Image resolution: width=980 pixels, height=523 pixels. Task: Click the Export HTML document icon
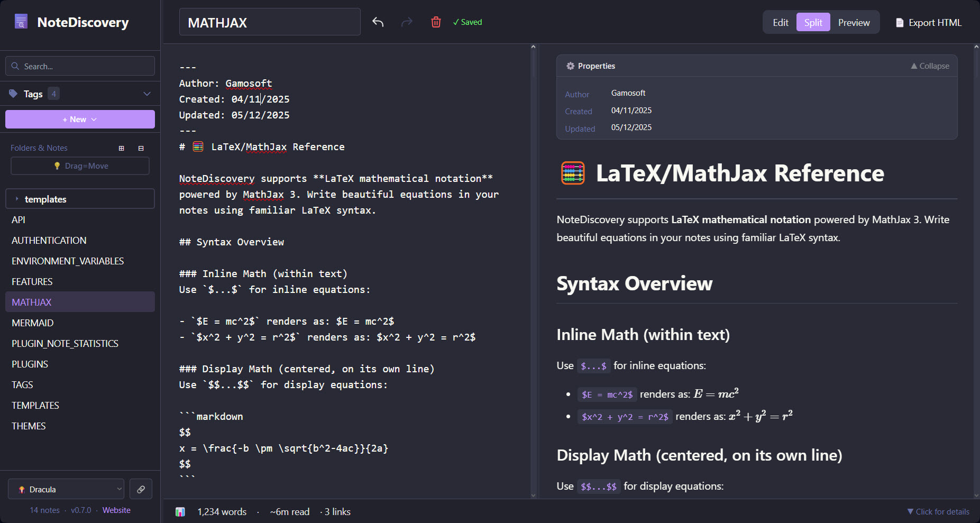[899, 23]
